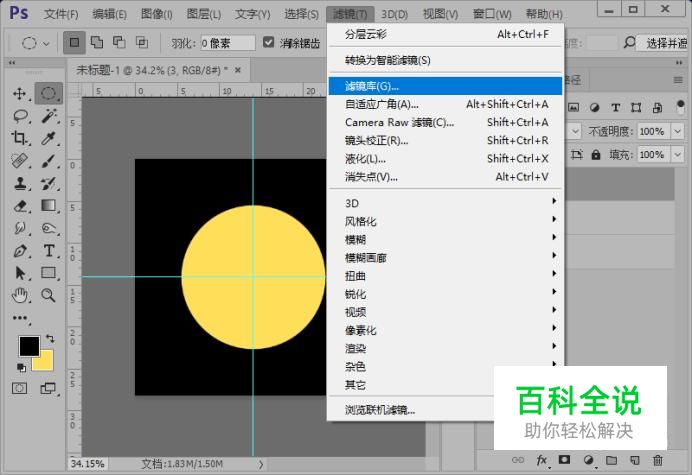Open the 文件(F) menu
692x475 pixels.
[61, 14]
